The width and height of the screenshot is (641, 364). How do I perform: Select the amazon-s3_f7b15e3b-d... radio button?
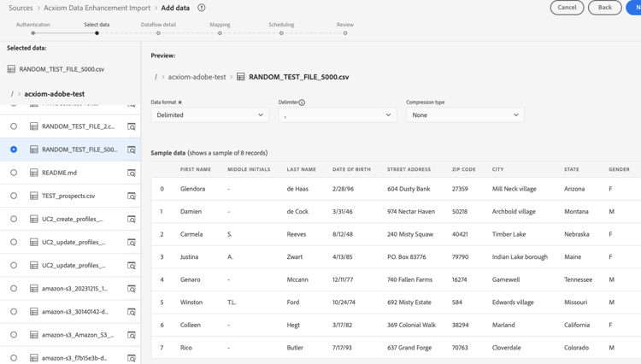[x=14, y=358]
